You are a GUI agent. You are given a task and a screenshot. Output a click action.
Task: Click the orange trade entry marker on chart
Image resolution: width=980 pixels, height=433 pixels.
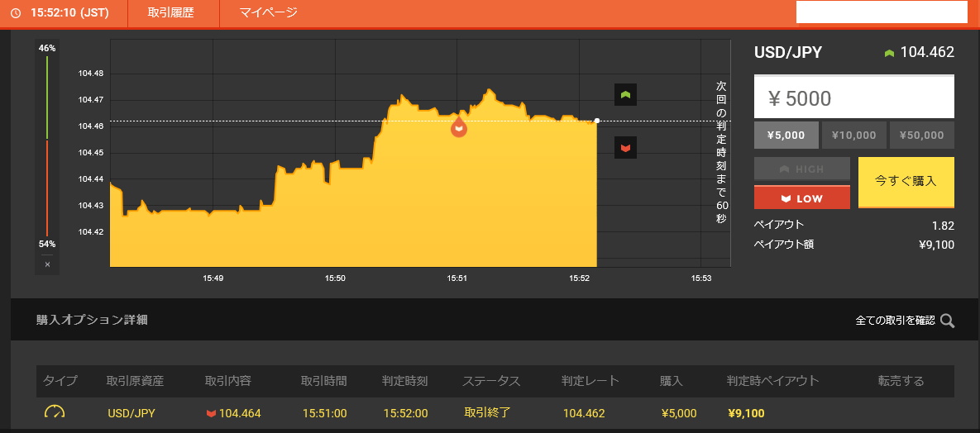point(458,126)
